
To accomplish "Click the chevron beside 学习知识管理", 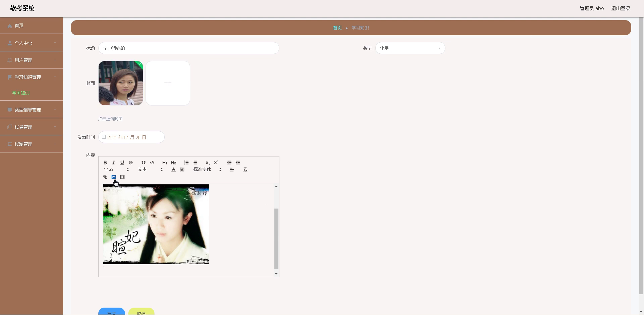I will point(55,77).
